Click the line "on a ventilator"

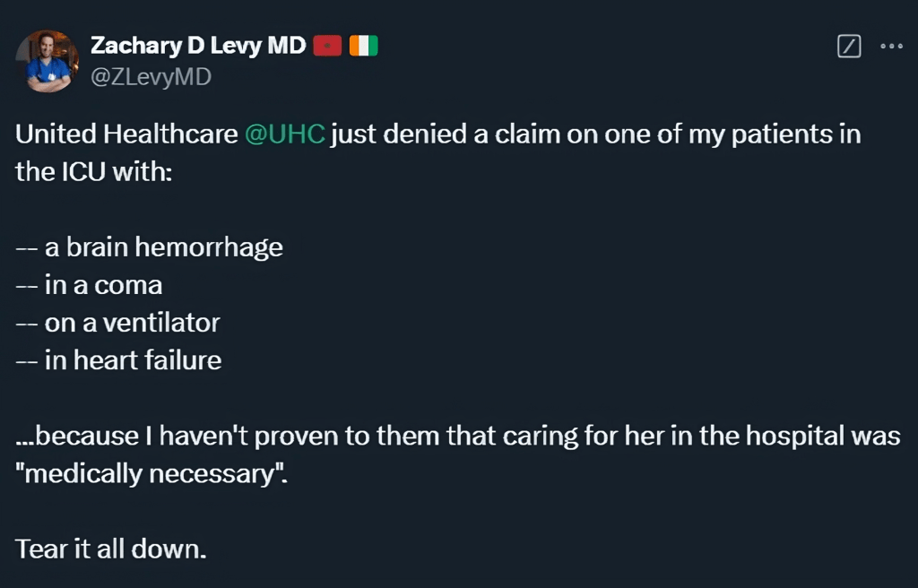132,323
